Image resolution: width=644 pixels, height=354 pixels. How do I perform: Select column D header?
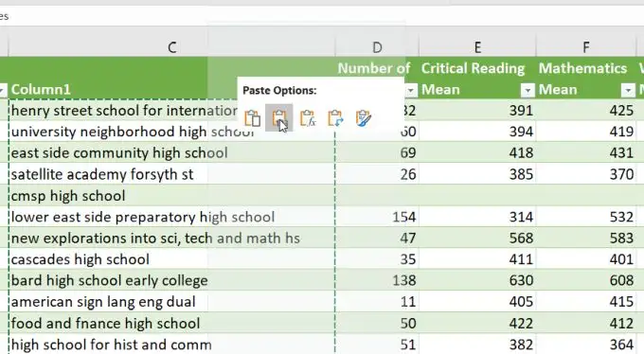[377, 46]
